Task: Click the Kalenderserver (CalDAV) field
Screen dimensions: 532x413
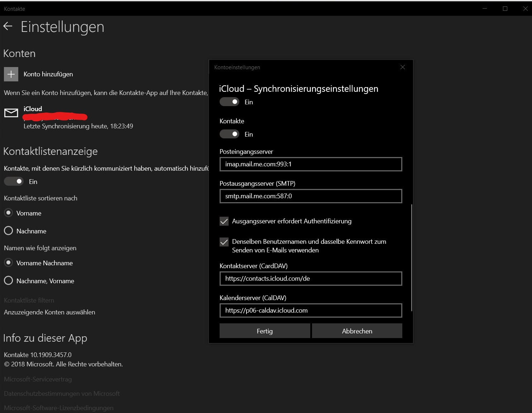Action: coord(311,310)
